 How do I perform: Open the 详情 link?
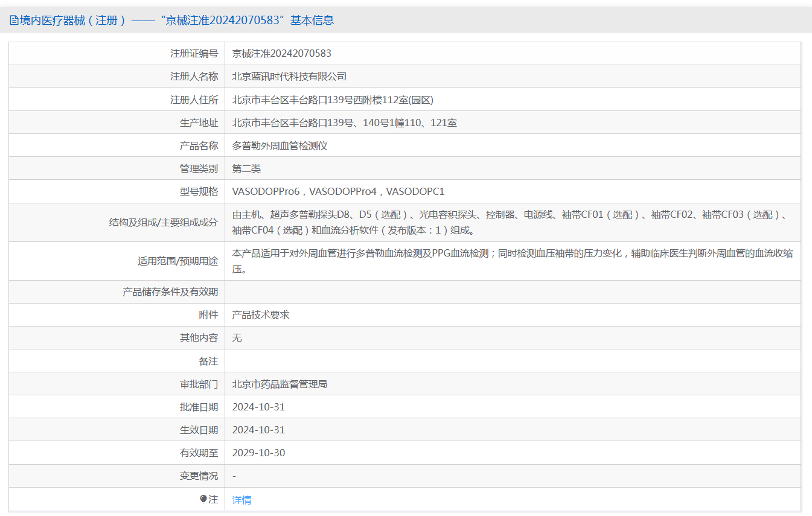[241, 500]
